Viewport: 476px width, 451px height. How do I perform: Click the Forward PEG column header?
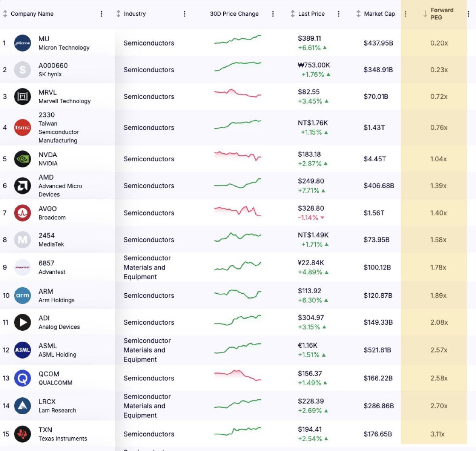(x=442, y=14)
